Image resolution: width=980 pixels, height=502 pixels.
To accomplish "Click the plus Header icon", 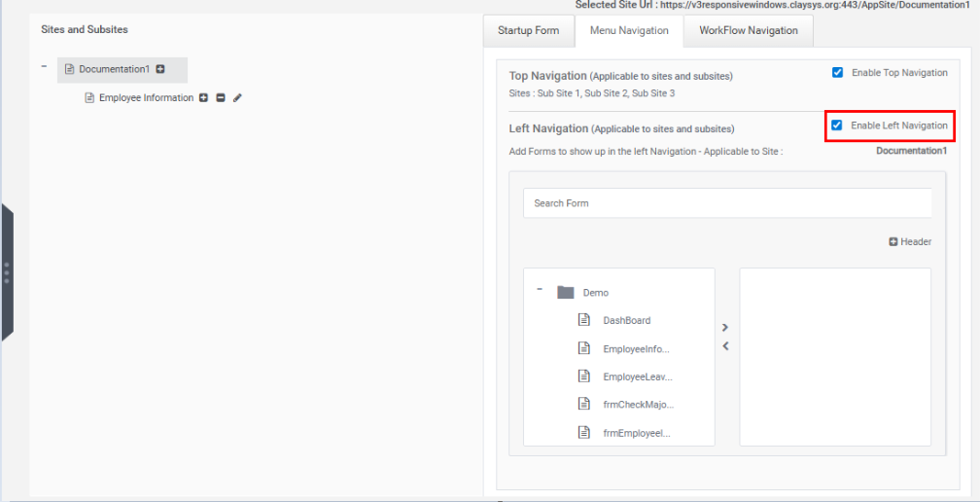I will (x=893, y=241).
